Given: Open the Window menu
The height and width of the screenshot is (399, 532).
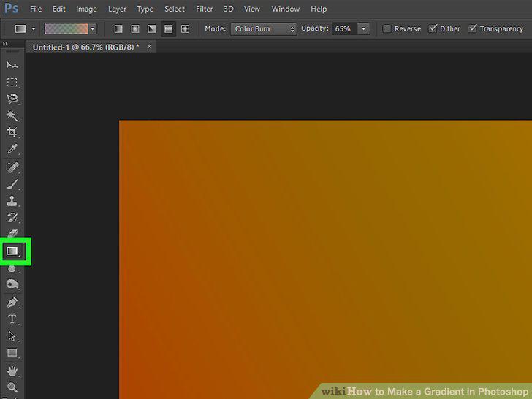Looking at the screenshot, I should pyautogui.click(x=286, y=9).
